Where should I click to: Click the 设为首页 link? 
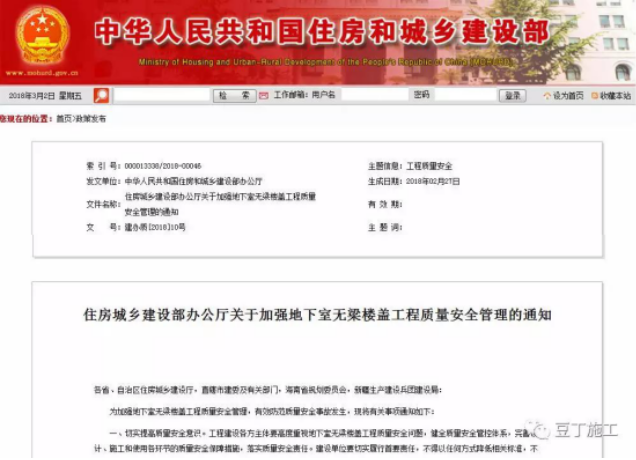[568, 96]
